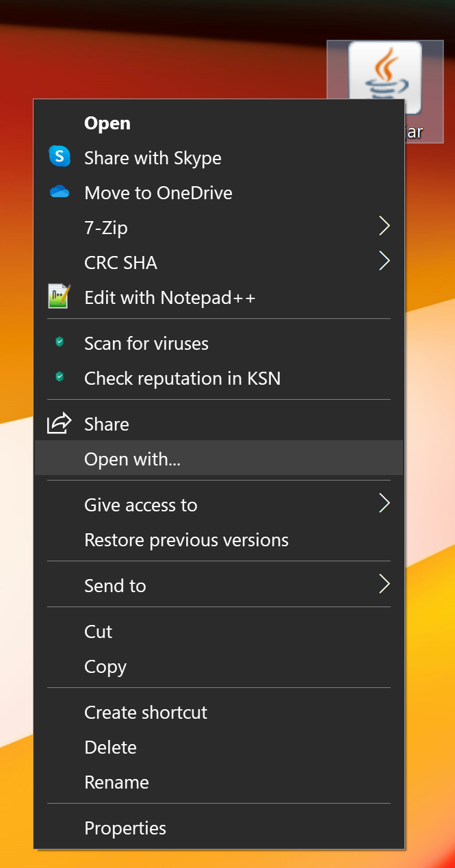Choose Restore previous versions

[x=219, y=540]
